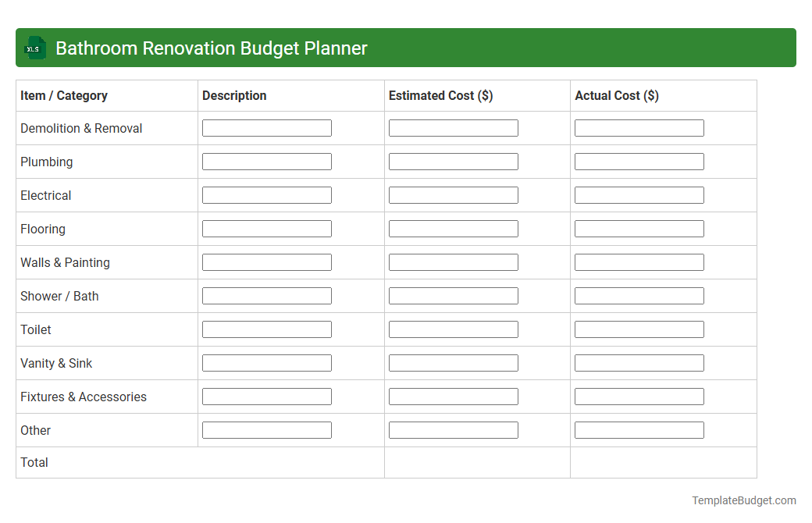Click the Plumbing estimated cost field
Viewport: 812px width, 523px height.
(453, 161)
